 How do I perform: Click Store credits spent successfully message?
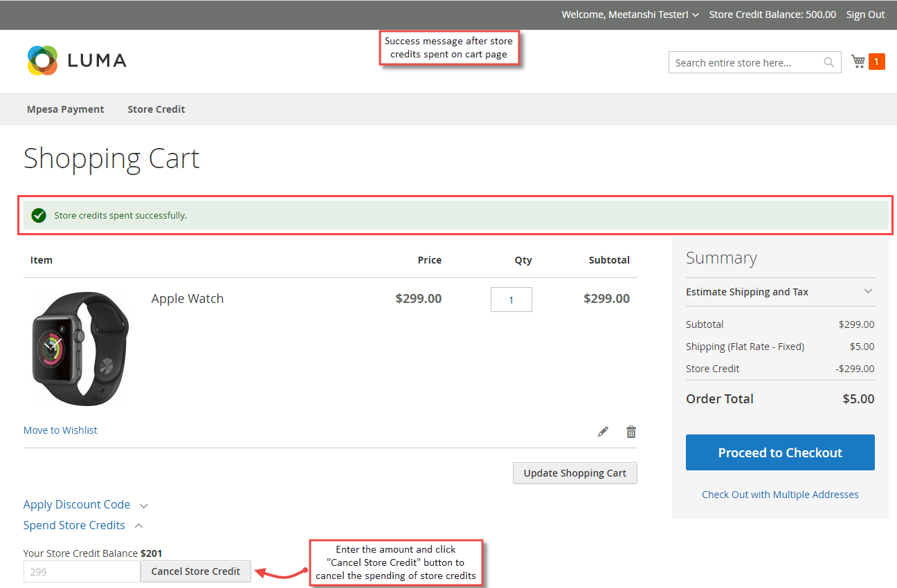click(x=120, y=216)
